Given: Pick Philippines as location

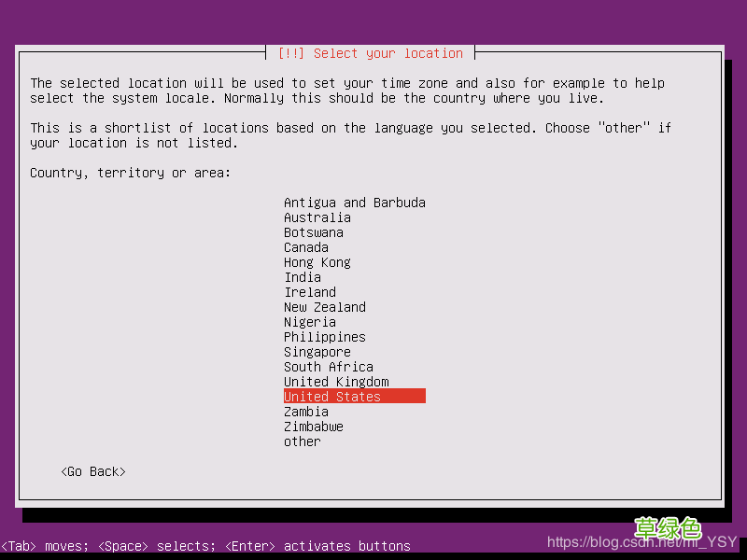Looking at the screenshot, I should pyautogui.click(x=325, y=337).
